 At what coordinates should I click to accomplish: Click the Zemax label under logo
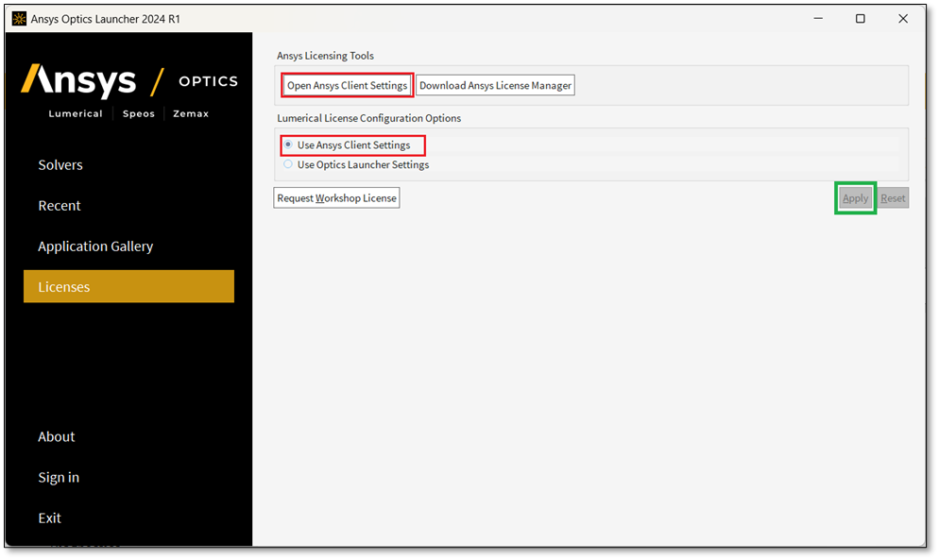[x=191, y=114]
